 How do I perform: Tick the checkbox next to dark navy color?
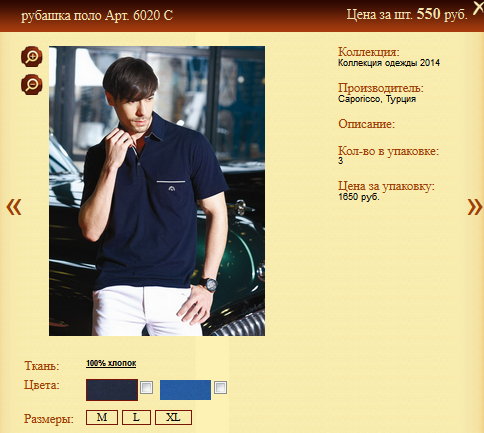(x=147, y=388)
